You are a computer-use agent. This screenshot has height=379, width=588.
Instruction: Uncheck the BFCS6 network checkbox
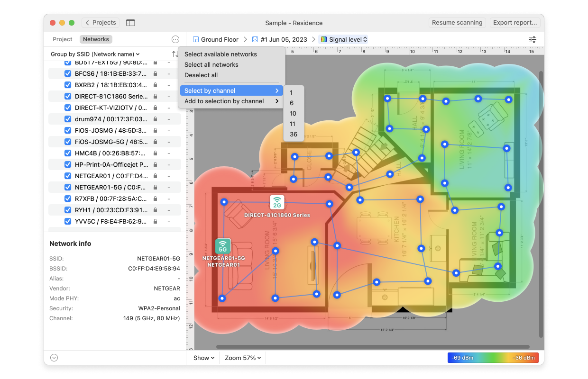click(67, 73)
